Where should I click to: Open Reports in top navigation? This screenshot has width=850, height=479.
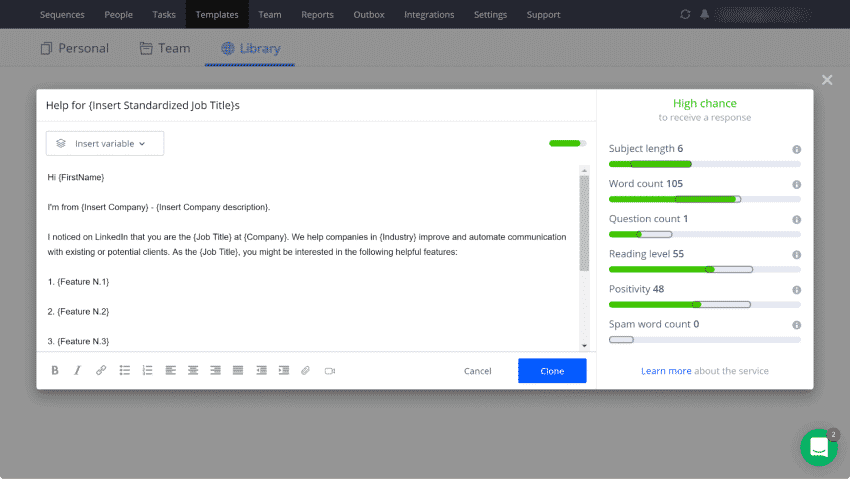pos(317,15)
